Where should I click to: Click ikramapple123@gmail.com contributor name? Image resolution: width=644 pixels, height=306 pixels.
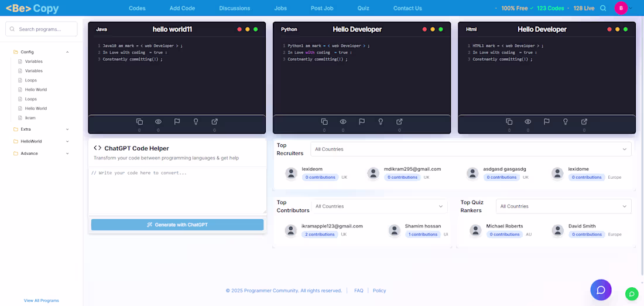click(332, 226)
